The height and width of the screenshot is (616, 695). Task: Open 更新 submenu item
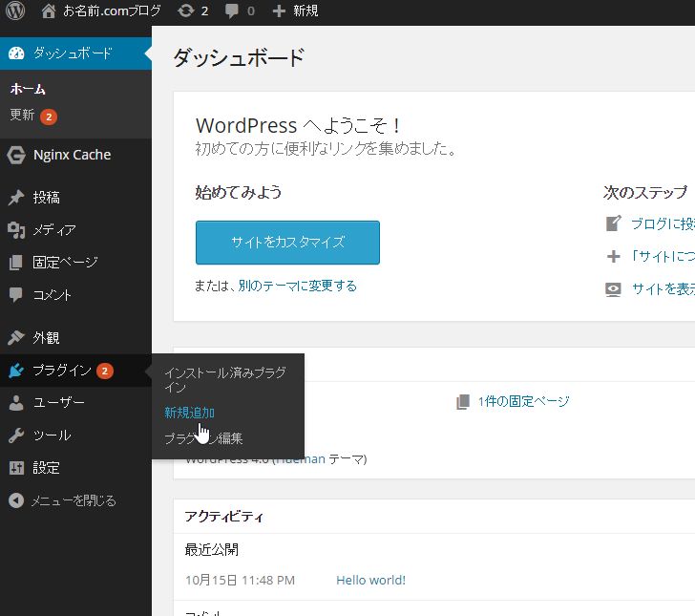tap(22, 115)
